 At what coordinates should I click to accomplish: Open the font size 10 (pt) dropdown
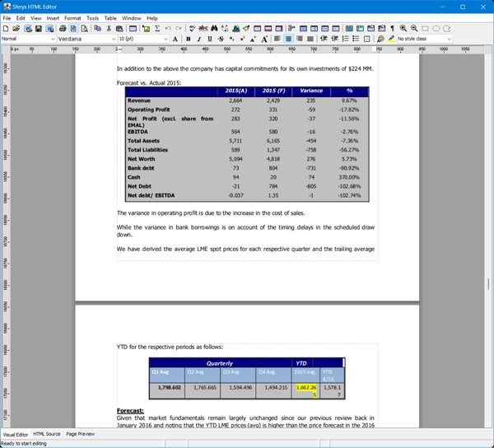(x=165, y=39)
